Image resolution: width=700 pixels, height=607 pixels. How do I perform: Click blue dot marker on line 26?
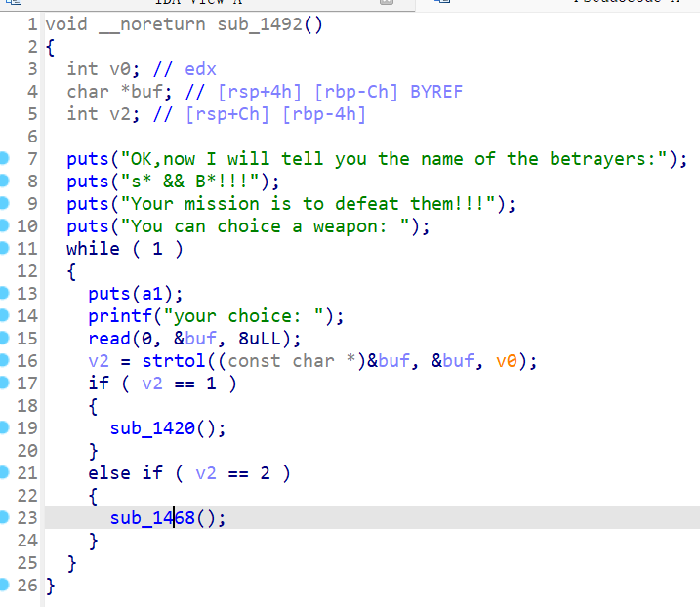click(x=6, y=586)
